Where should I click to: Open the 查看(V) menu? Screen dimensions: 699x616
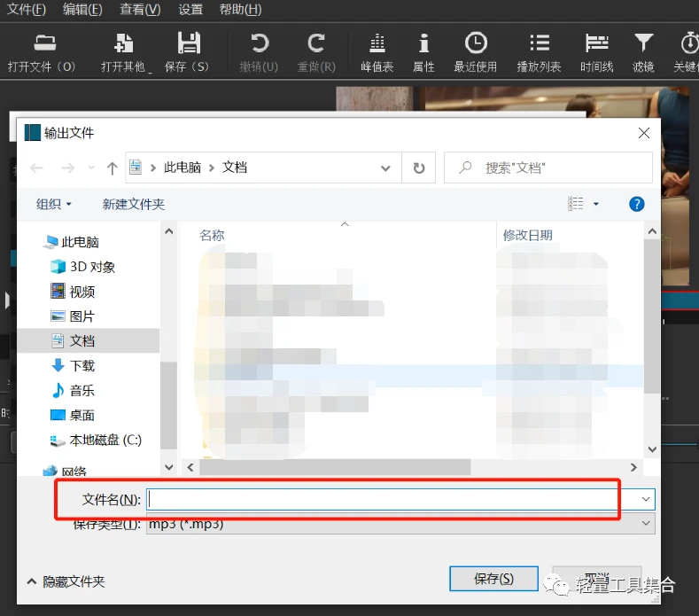(x=140, y=10)
